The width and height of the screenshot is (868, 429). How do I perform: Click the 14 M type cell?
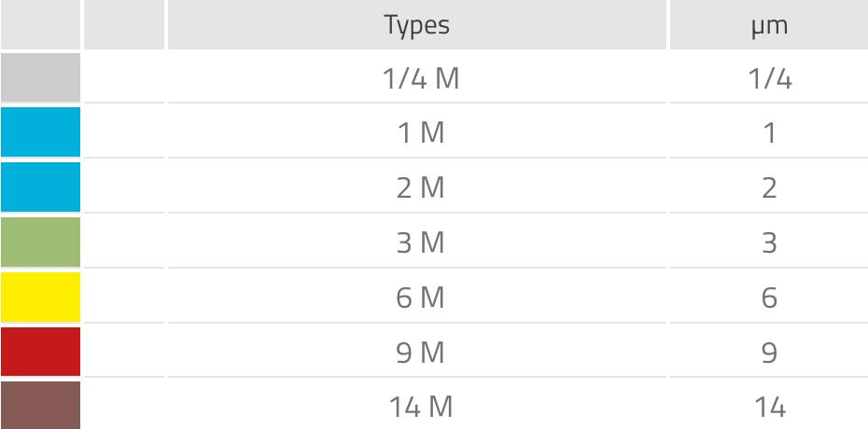point(420,408)
